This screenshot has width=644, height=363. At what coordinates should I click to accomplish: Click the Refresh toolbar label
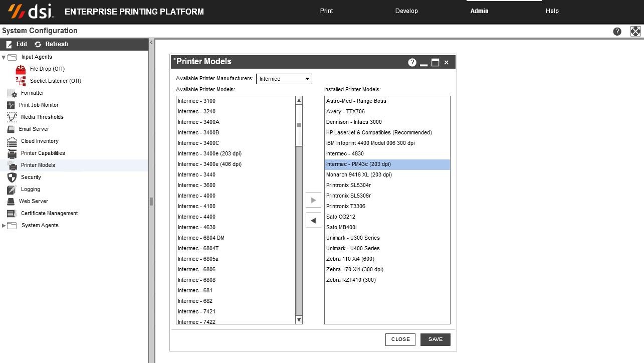[57, 44]
